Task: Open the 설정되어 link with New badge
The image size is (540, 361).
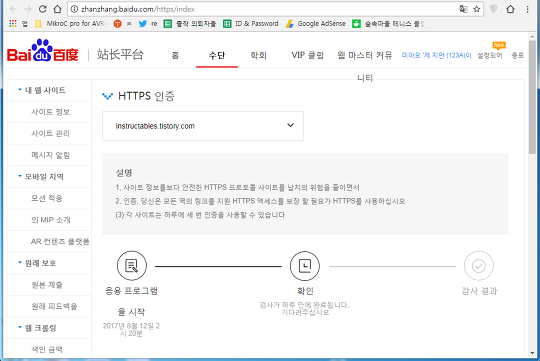Action: pos(490,55)
